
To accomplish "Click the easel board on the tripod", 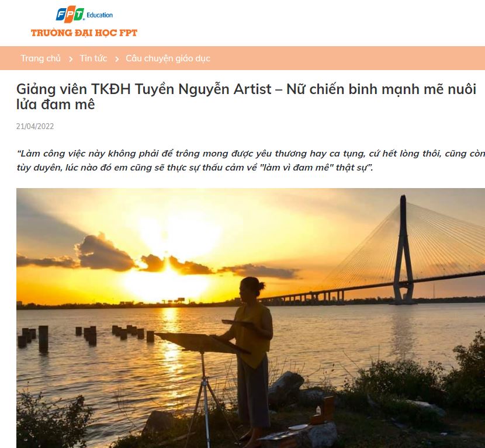I will [202, 342].
